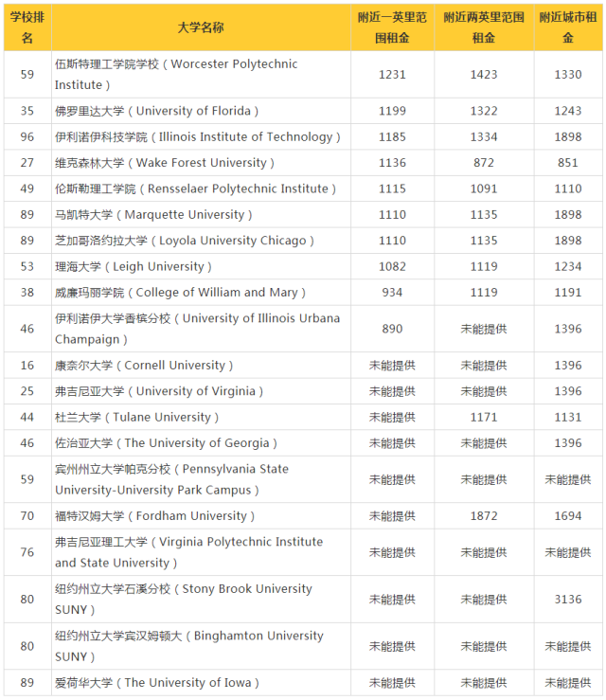Select The University of Georgia name cell
The image size is (606, 700).
tap(201, 443)
